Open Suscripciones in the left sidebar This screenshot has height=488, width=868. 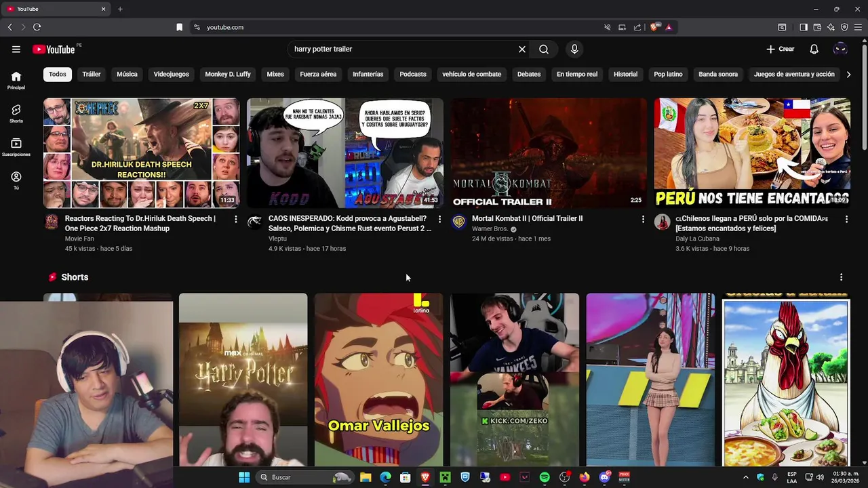16,147
